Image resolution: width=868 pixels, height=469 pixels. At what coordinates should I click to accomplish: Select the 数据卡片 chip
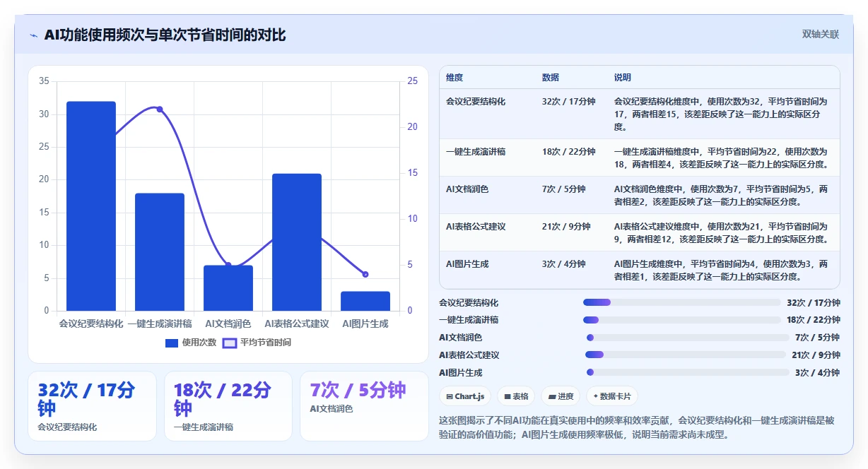coord(613,396)
